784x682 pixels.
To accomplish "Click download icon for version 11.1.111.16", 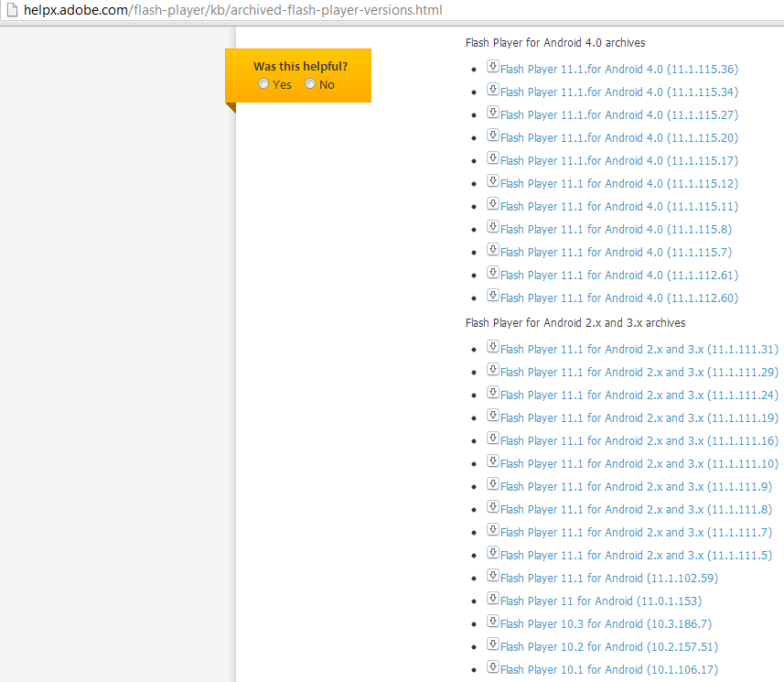I will coord(493,438).
